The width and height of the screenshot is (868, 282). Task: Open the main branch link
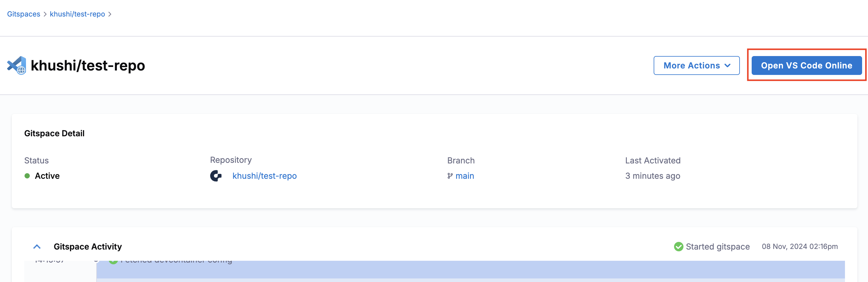point(464,176)
